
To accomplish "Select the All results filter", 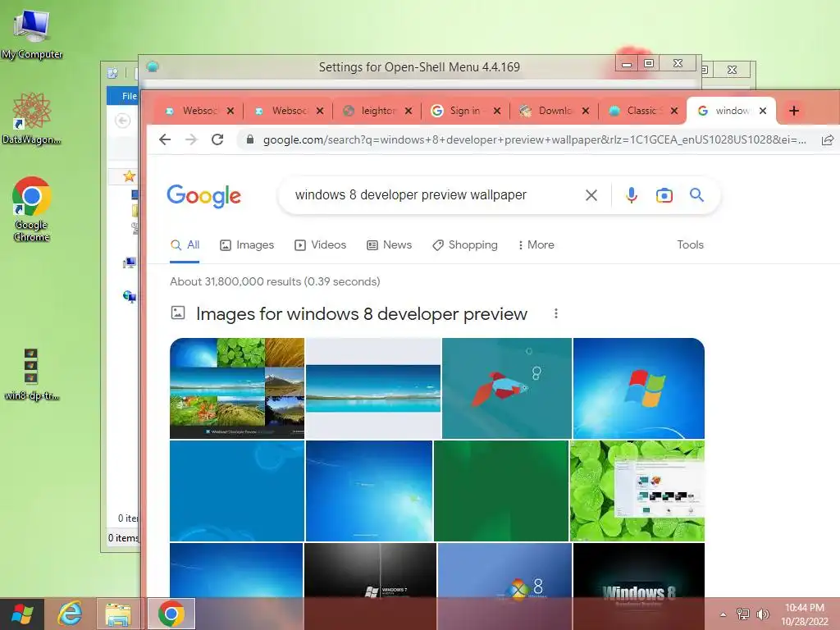I will point(185,245).
